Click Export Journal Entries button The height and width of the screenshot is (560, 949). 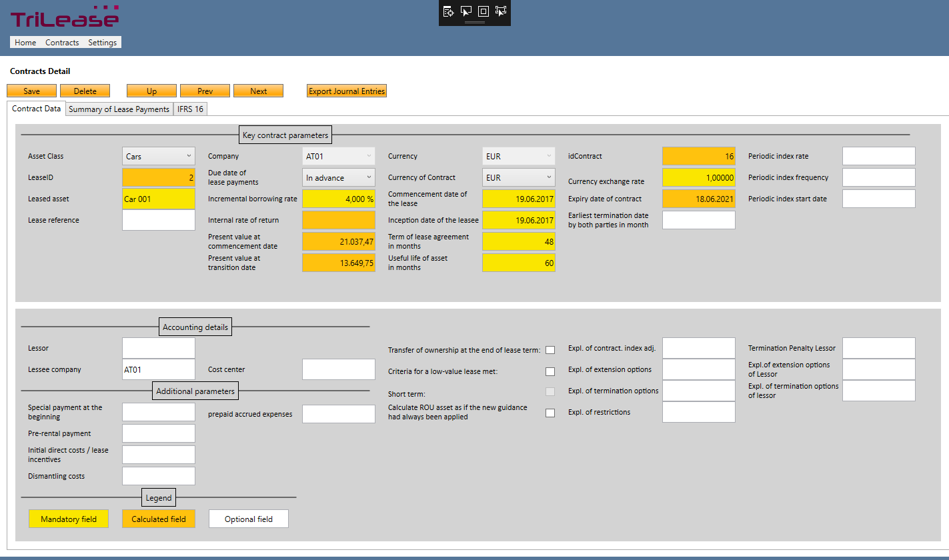pos(347,91)
